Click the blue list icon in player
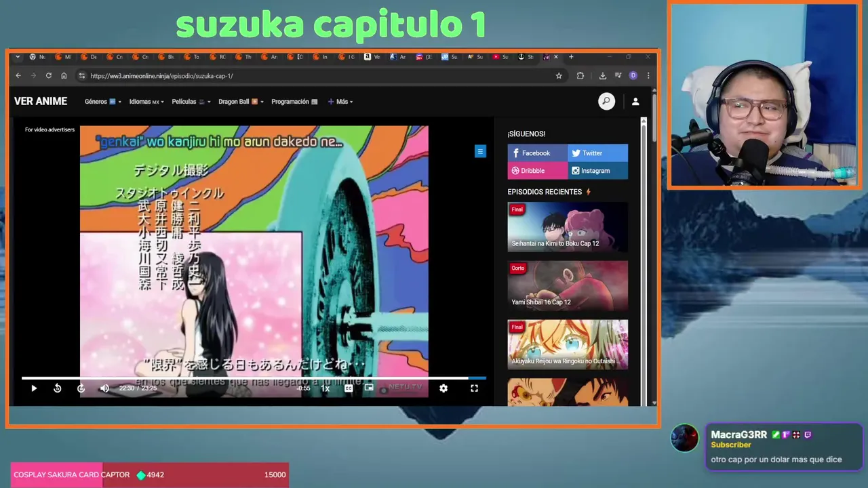The height and width of the screenshot is (488, 868). pyautogui.click(x=480, y=152)
